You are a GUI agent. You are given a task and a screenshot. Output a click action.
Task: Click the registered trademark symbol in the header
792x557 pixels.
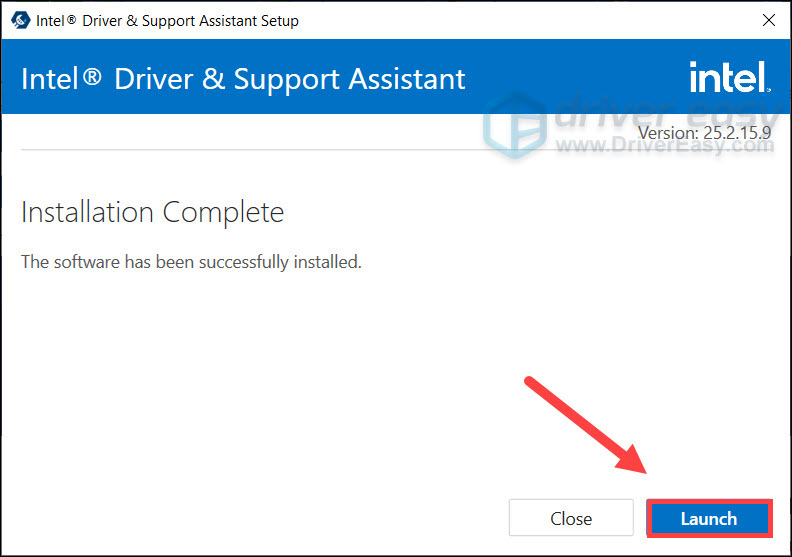coord(91,77)
